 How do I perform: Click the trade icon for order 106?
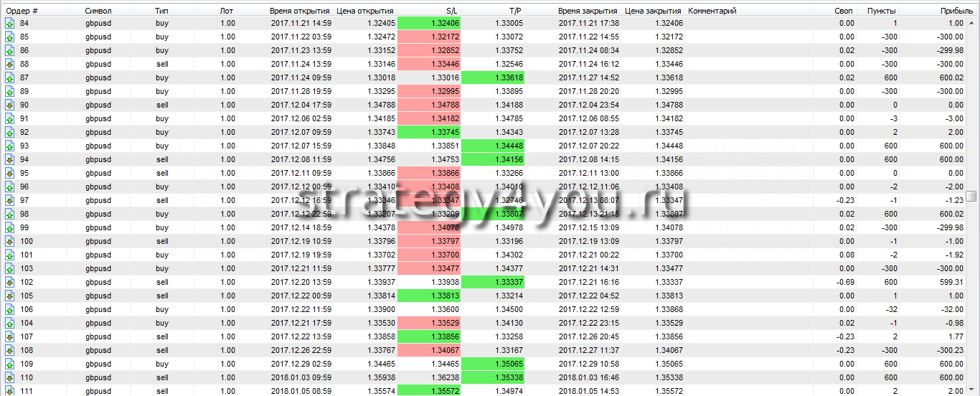pyautogui.click(x=10, y=309)
